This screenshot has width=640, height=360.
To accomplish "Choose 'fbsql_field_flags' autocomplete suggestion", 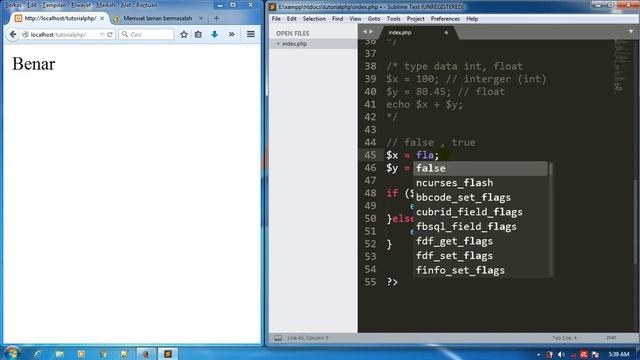I will pos(480,227).
